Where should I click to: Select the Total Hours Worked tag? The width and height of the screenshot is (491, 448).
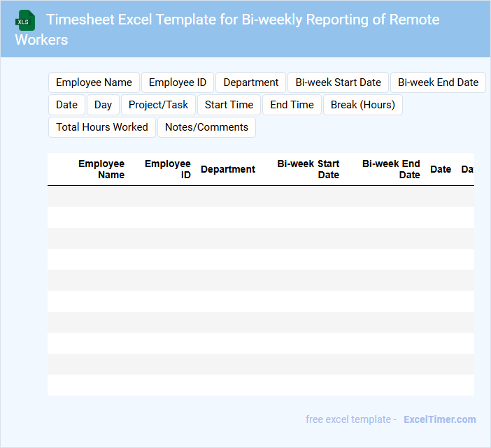(x=102, y=127)
